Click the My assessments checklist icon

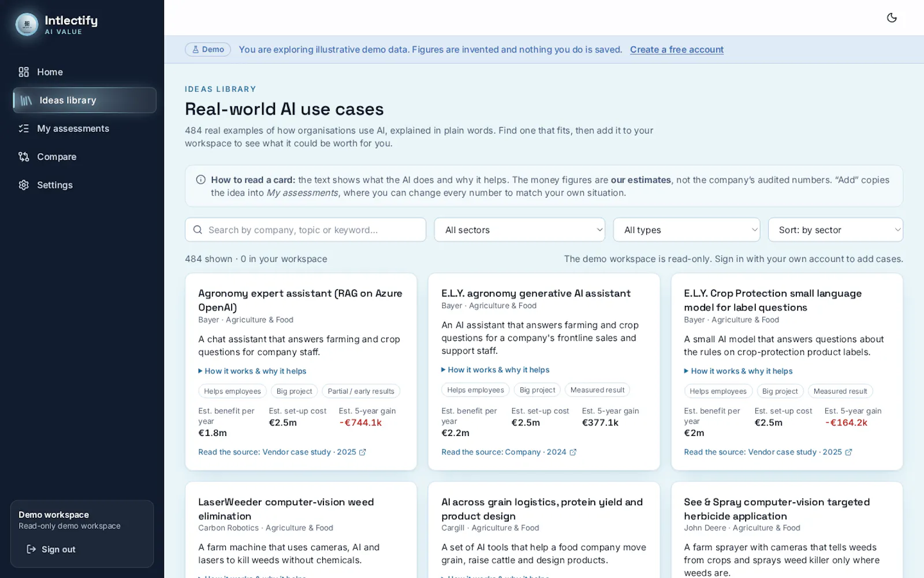pos(24,129)
